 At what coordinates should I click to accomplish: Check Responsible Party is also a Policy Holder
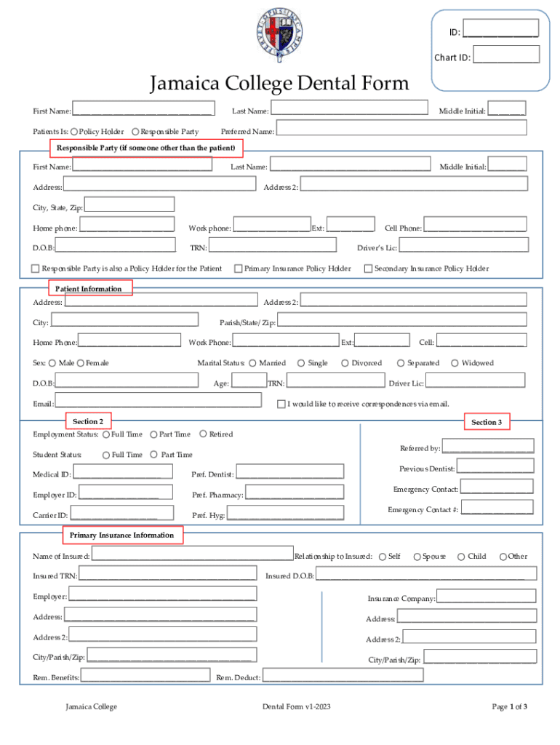[36, 268]
